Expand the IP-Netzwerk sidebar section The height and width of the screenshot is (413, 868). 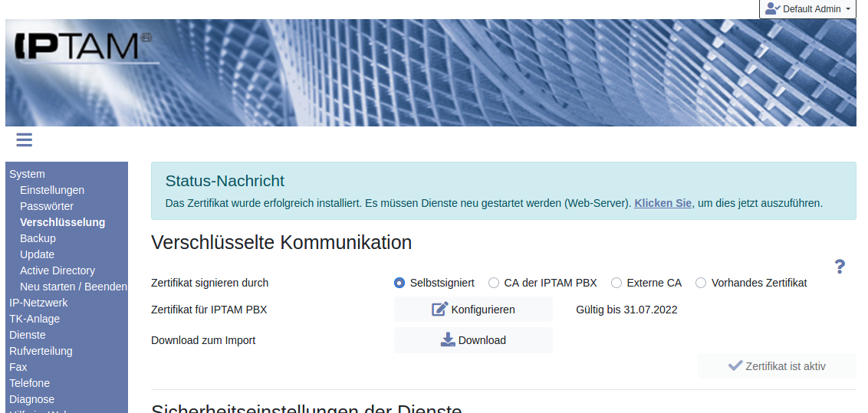pyautogui.click(x=38, y=303)
